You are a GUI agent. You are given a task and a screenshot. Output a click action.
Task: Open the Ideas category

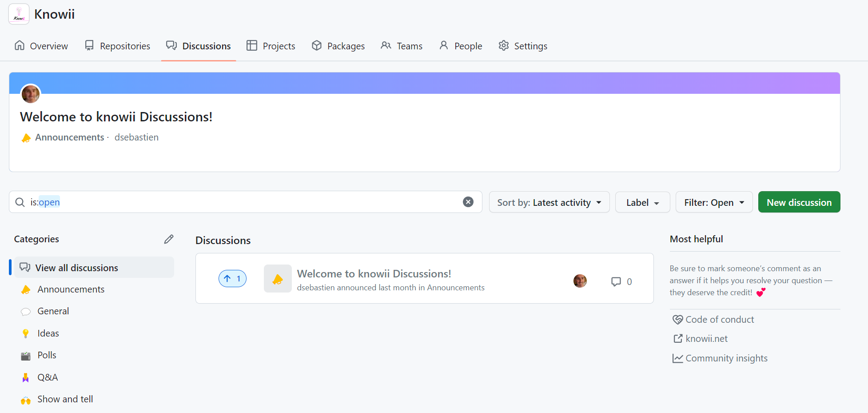pos(48,333)
